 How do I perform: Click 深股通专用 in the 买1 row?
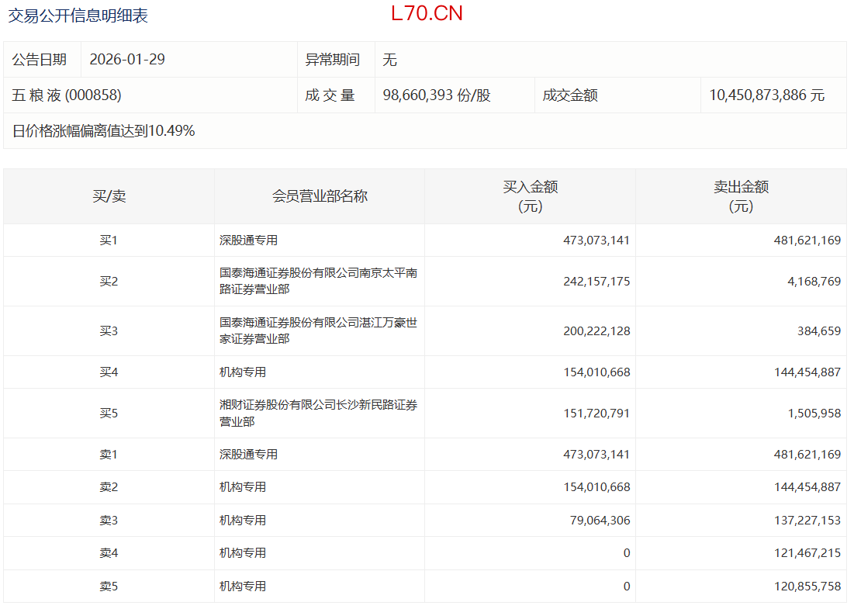(x=248, y=241)
